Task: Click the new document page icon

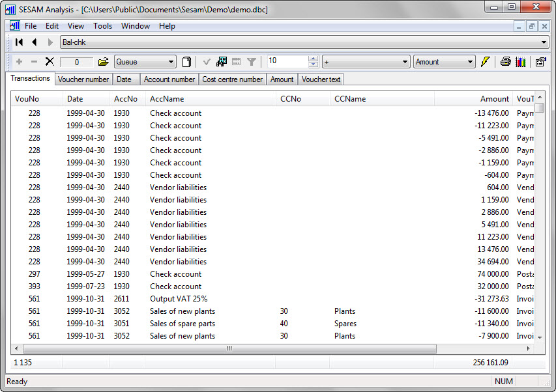Action: click(186, 62)
